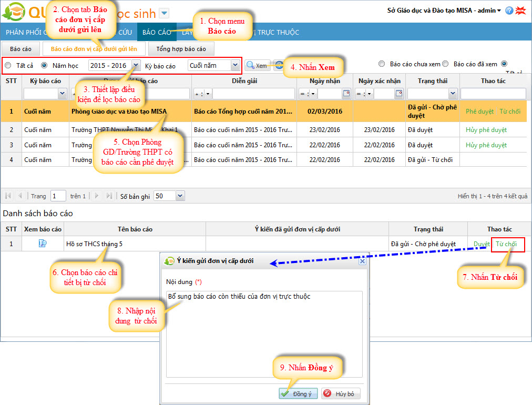Image resolution: width=532 pixels, height=405 pixels.
Task: Expand the dropdown beside the app title
Action: [164, 14]
